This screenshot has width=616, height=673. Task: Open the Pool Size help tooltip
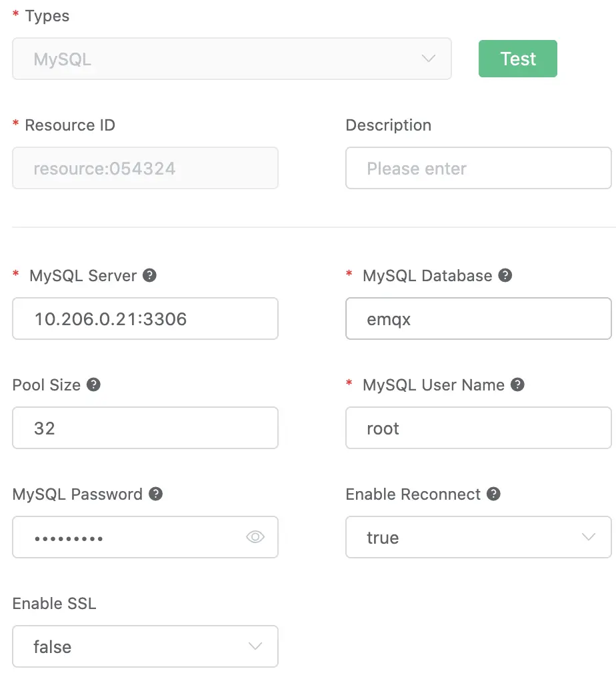[x=93, y=384]
